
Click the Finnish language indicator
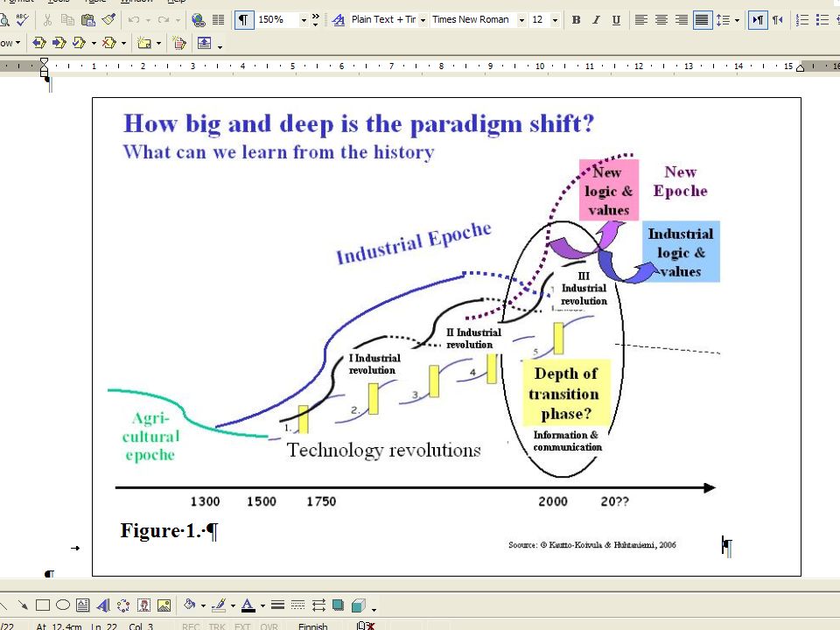pyautogui.click(x=313, y=626)
